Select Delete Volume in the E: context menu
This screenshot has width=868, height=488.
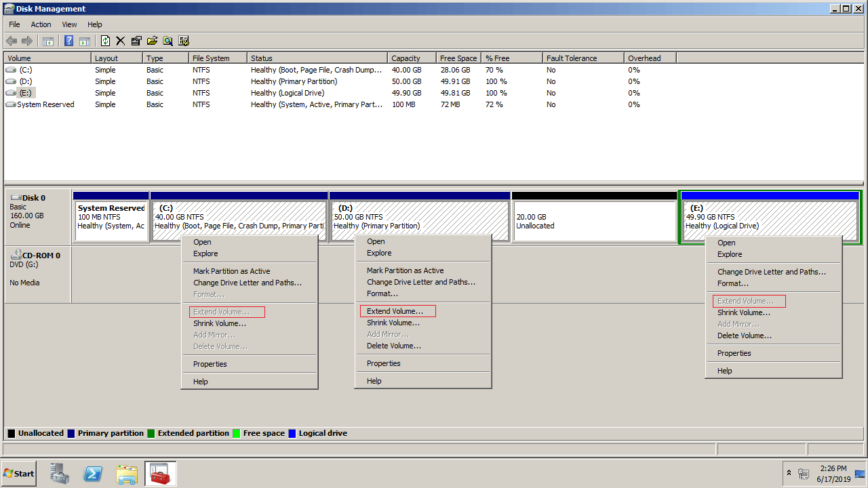744,335
